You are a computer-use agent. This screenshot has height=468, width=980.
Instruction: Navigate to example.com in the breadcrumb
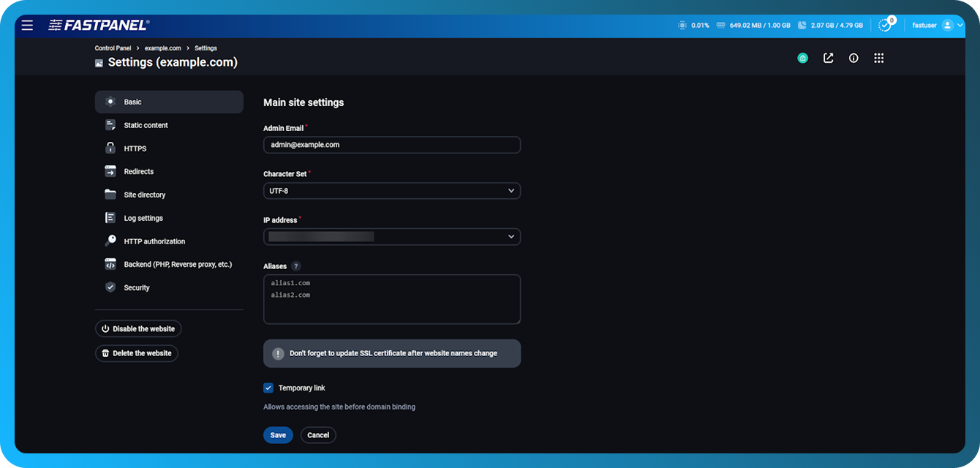coord(162,48)
